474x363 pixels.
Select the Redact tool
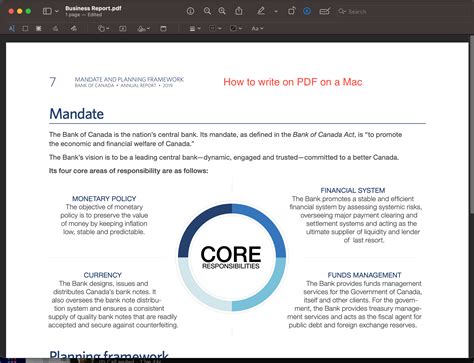coord(39,29)
